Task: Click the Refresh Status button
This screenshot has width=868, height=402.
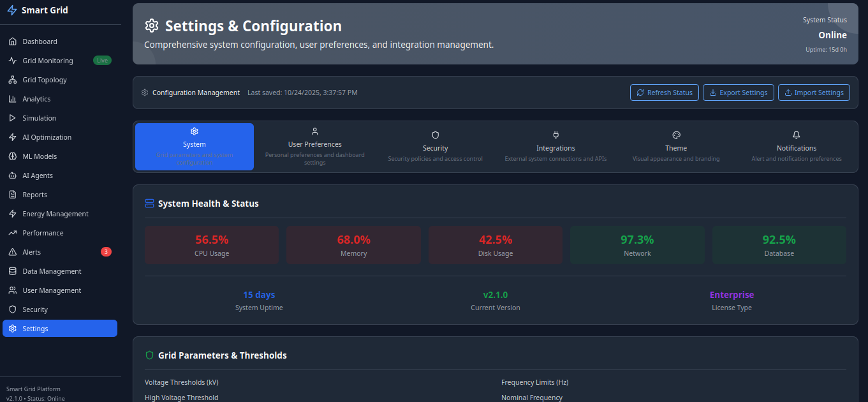Action: 665,93
